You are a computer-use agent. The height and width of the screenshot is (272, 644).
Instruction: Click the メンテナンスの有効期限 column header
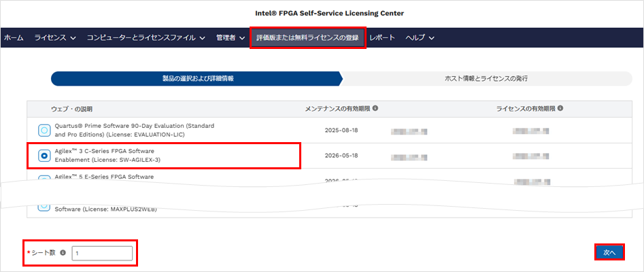tap(337, 109)
